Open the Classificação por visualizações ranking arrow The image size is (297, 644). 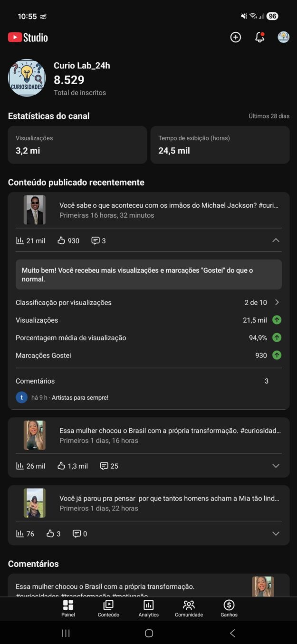(277, 302)
